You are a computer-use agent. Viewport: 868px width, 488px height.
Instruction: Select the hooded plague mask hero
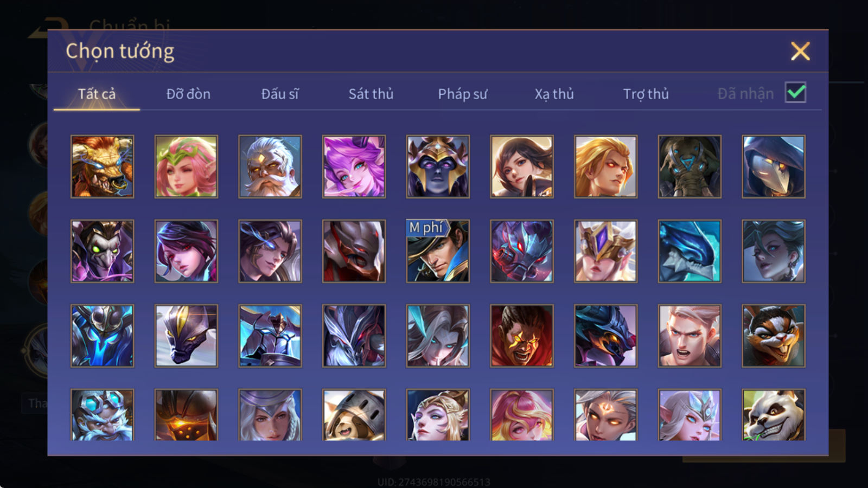[x=774, y=166]
